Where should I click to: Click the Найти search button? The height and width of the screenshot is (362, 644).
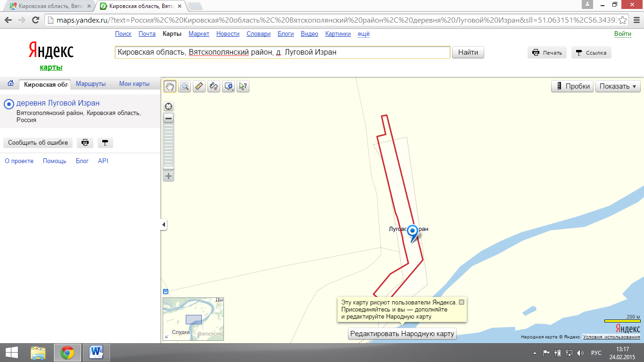468,52
